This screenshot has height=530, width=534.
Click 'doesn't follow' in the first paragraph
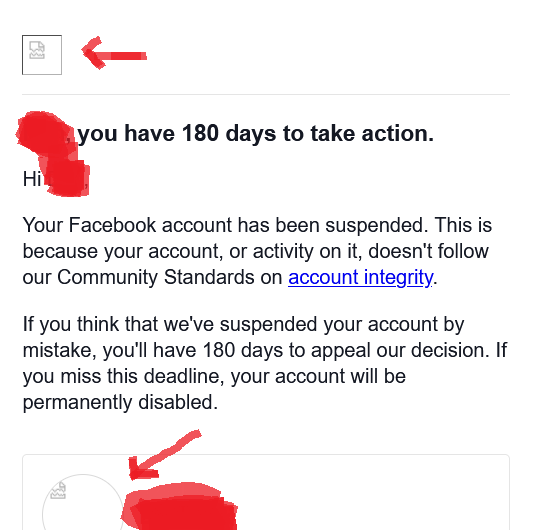pos(429,251)
